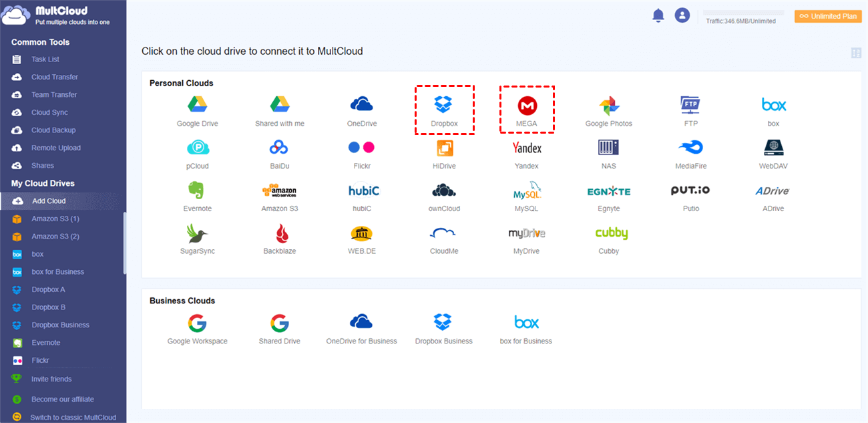
Task: Open the notifications bell
Action: point(658,15)
